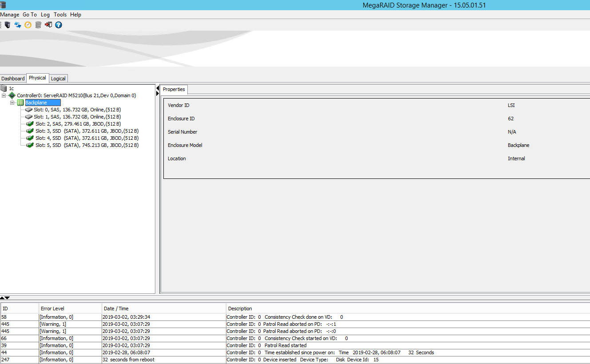Viewport: 590px width, 364px height.
Task: Open the Help menu
Action: click(x=75, y=15)
